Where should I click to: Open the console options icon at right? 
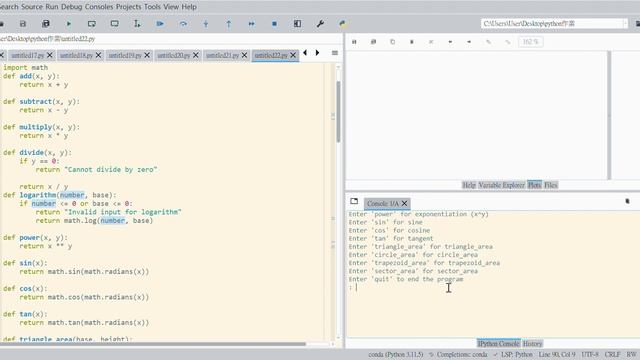(x=627, y=201)
